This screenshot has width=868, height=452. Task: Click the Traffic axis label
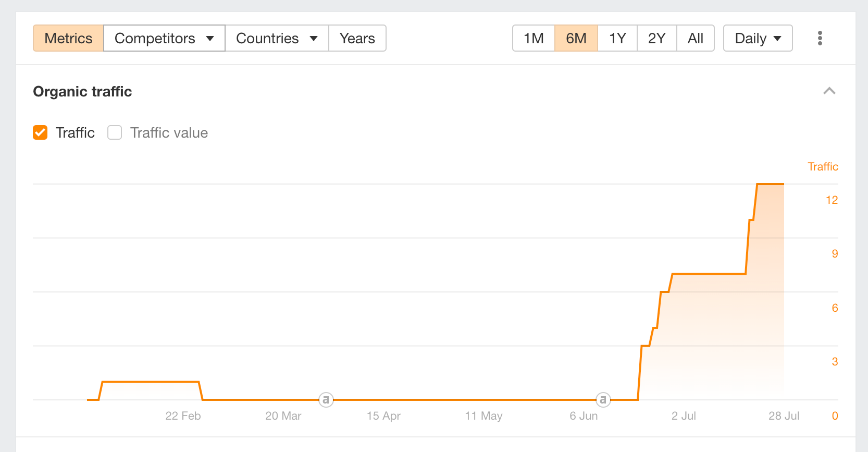pos(823,167)
